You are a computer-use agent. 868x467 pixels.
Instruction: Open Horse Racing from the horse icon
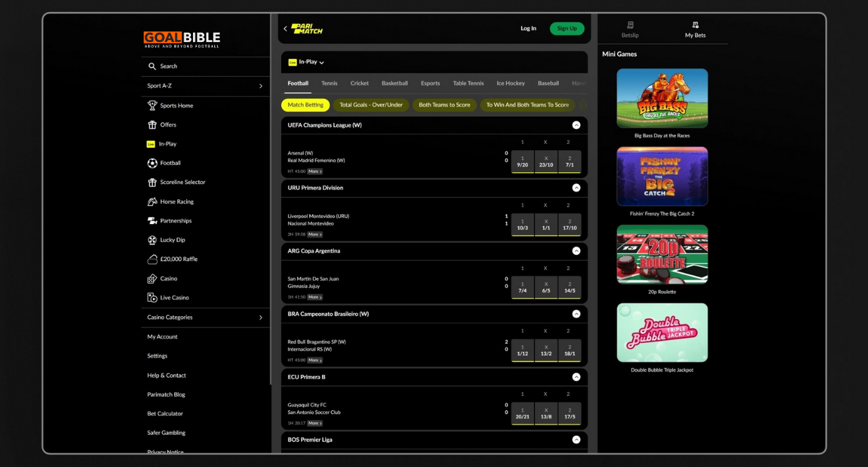click(152, 201)
